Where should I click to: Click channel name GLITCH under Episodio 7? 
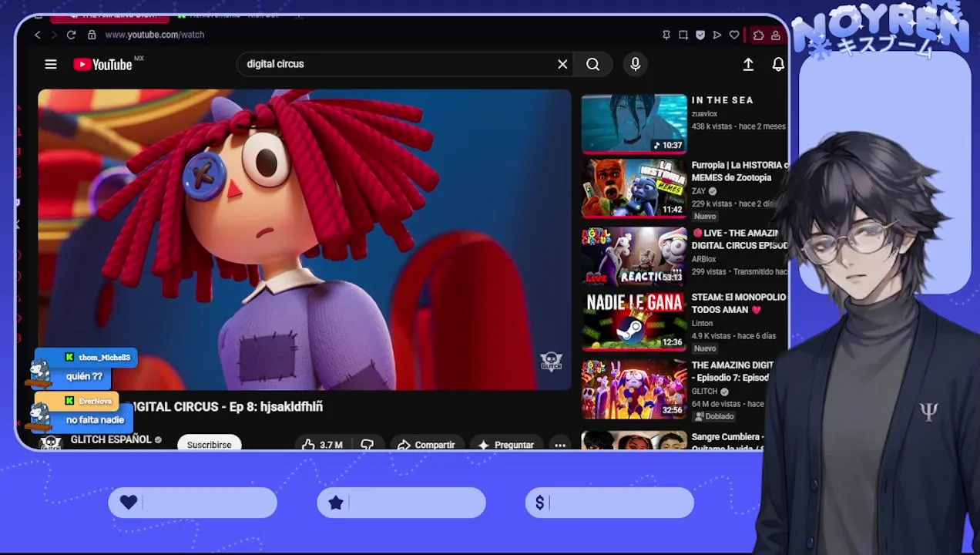(x=704, y=392)
